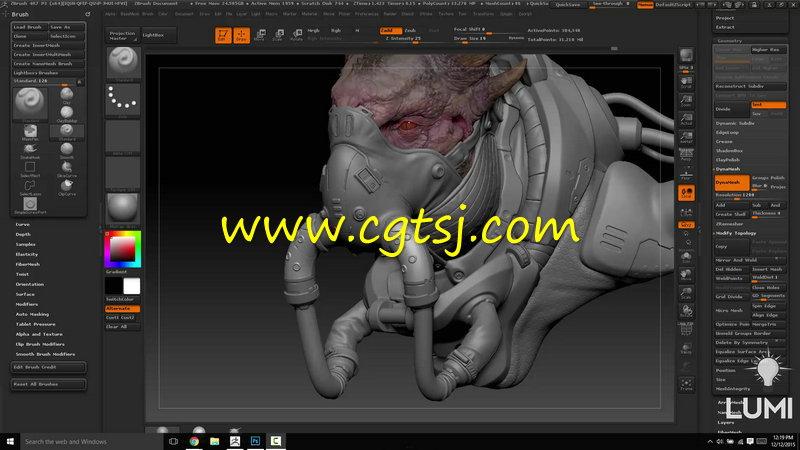This screenshot has height=450, width=800.
Task: Open the Alpha menu
Action: (x=110, y=14)
